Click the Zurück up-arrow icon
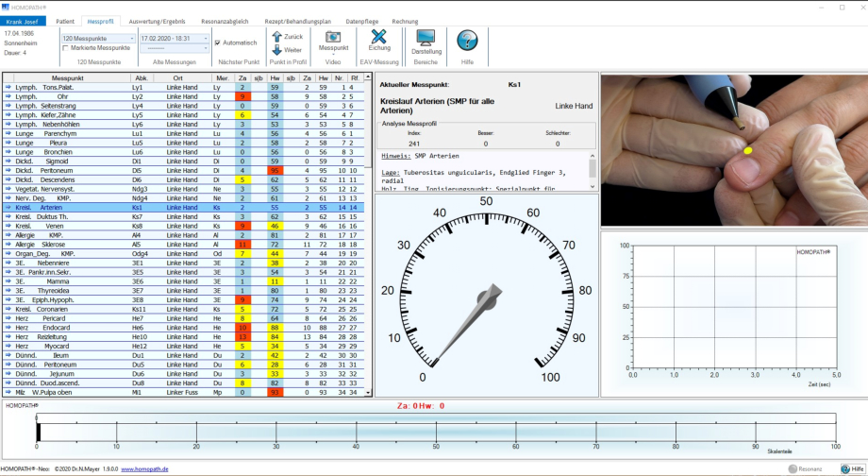Screen dimensions: 868x476 click(x=276, y=37)
